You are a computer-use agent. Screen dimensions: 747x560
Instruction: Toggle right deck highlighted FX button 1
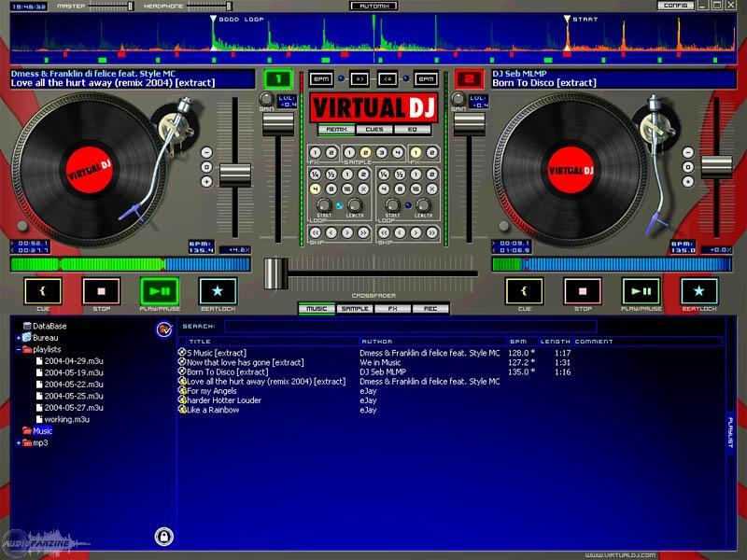(x=416, y=152)
